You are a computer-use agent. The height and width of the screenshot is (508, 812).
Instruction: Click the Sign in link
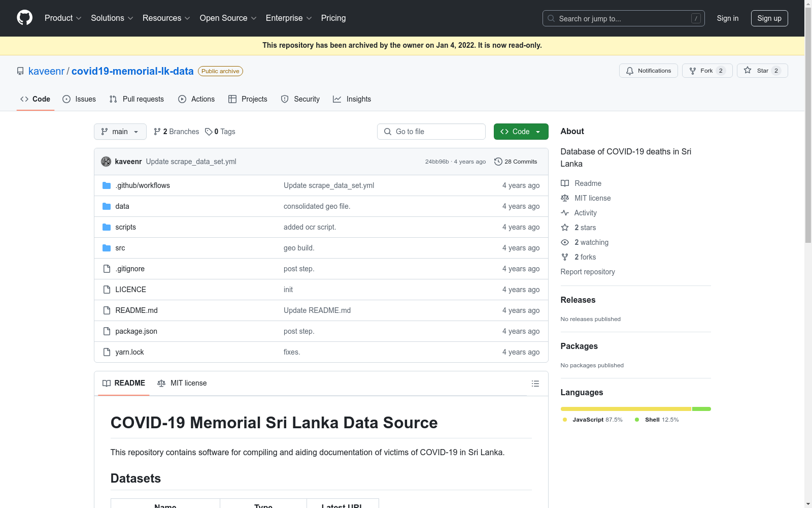coord(728,18)
